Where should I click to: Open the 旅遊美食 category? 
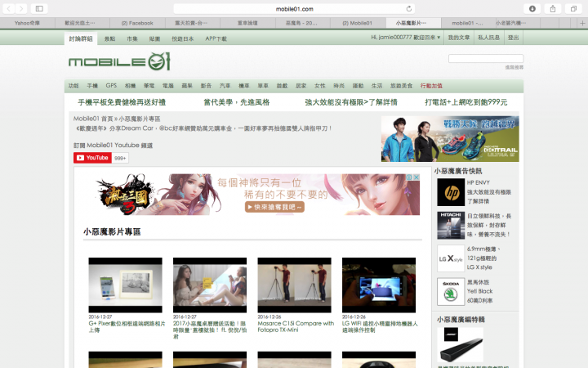(401, 86)
